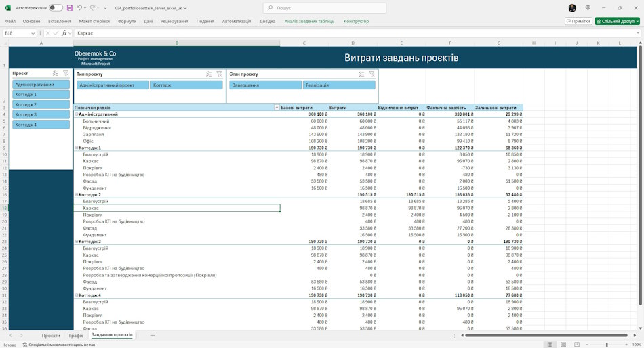
Task: Click the Спільний доступ button
Action: click(618, 21)
